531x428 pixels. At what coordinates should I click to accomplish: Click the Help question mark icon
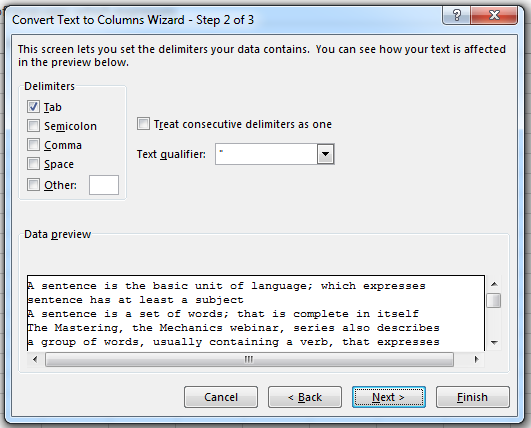[456, 15]
